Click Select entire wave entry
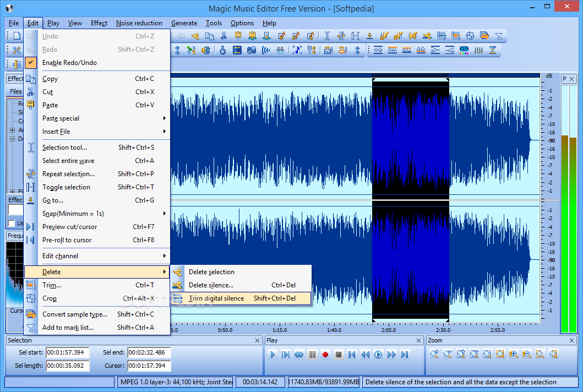This screenshot has height=392, width=583. pos(68,161)
